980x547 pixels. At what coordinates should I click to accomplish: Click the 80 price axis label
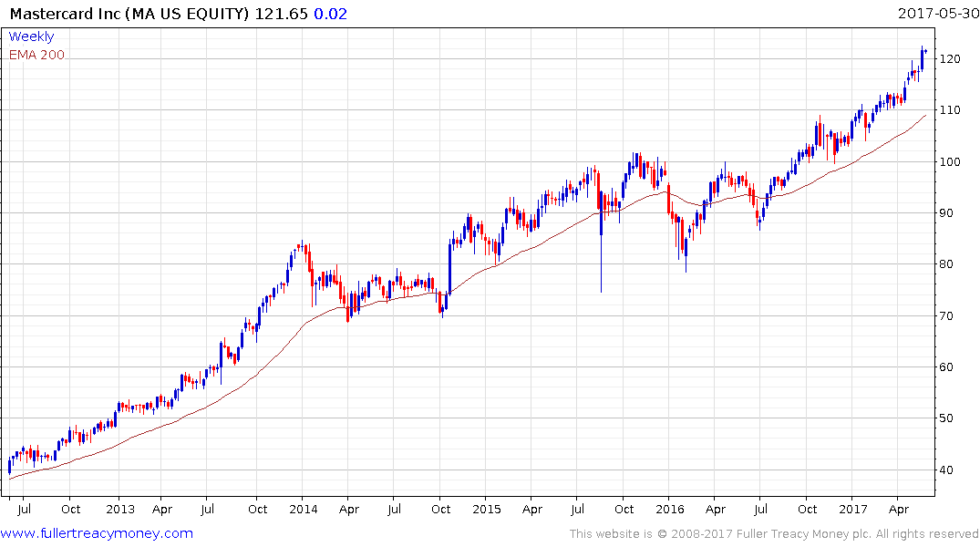click(946, 264)
